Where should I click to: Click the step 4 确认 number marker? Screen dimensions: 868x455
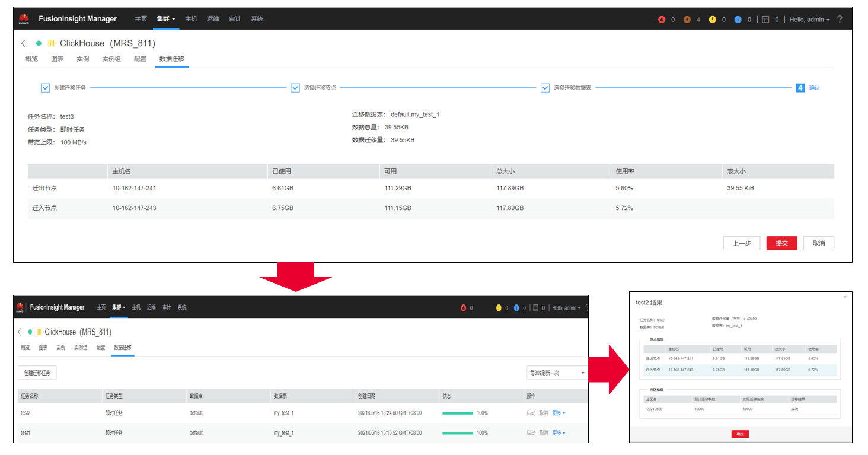tap(800, 88)
